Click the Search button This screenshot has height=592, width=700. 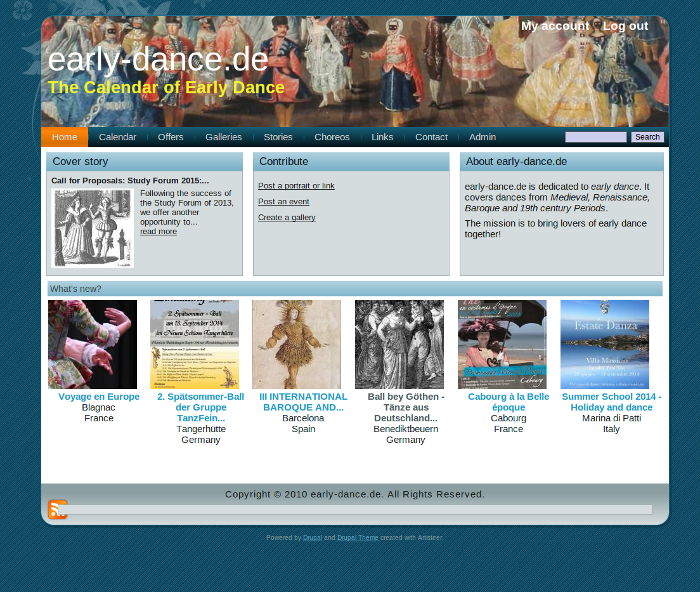(647, 137)
